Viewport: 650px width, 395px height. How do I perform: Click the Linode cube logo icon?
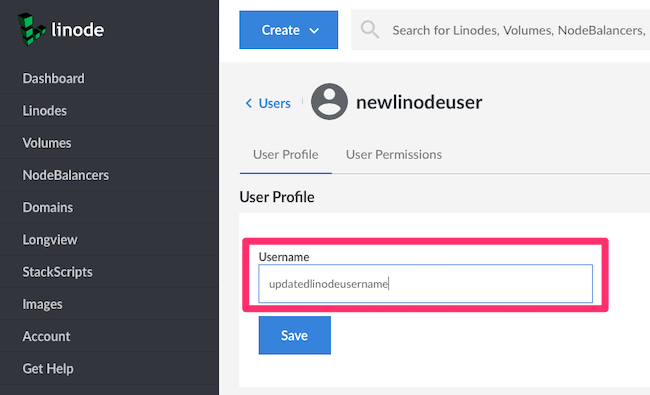pyautogui.click(x=32, y=29)
